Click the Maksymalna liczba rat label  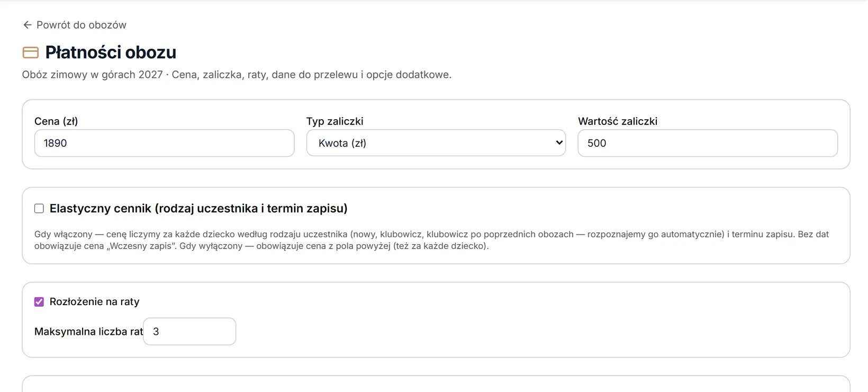(89, 332)
